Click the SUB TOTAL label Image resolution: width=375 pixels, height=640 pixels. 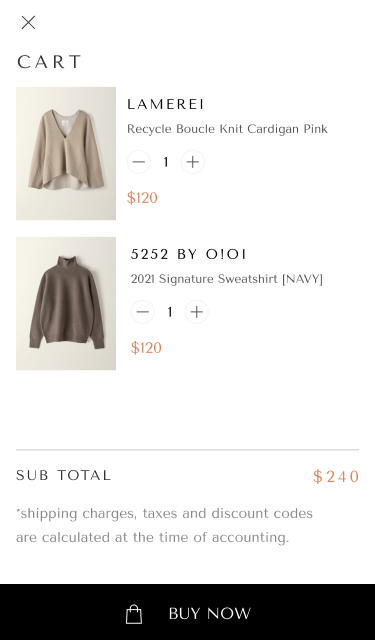63,475
